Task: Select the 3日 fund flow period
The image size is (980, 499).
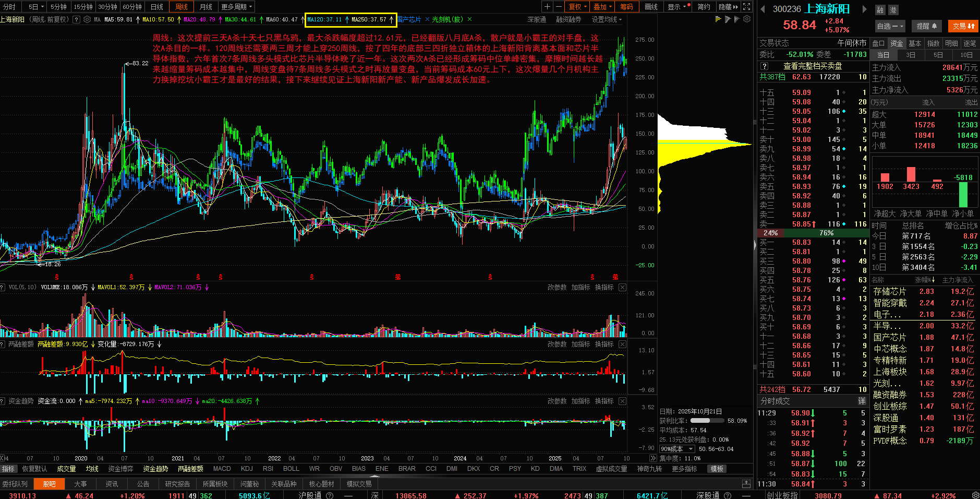Action: pyautogui.click(x=910, y=55)
